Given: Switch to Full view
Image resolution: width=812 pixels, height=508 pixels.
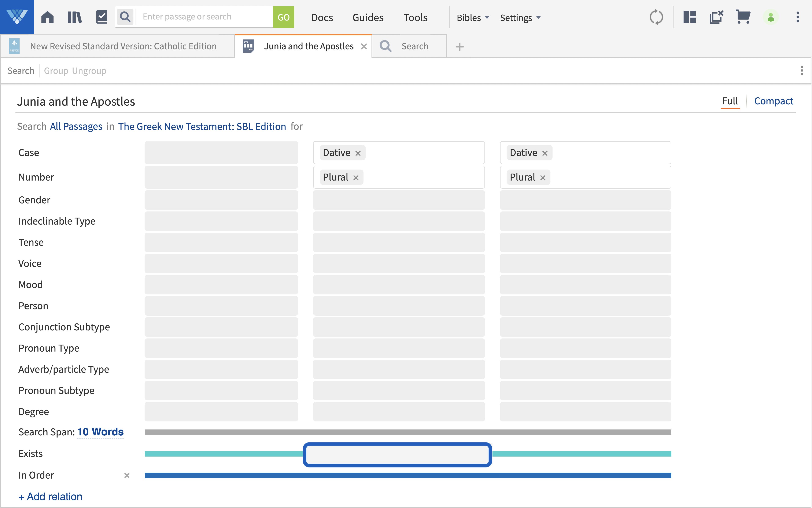Looking at the screenshot, I should tap(730, 101).
